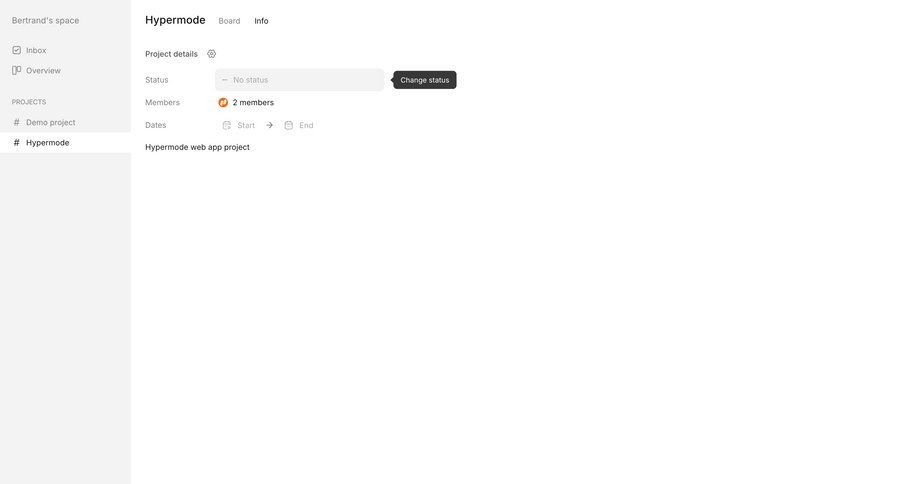Set the project End date
Image resolution: width=900 pixels, height=484 pixels.
click(x=299, y=125)
